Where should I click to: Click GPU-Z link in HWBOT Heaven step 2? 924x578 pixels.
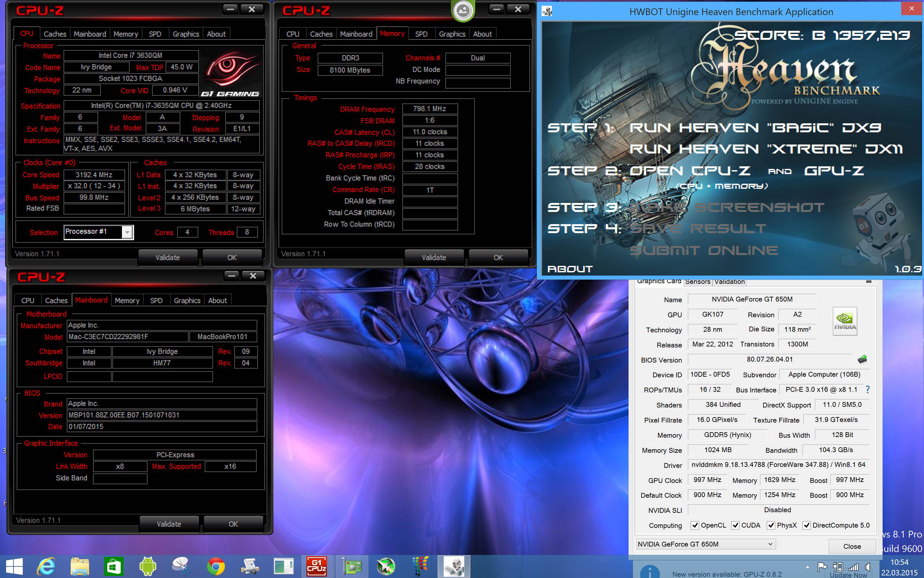tap(834, 171)
